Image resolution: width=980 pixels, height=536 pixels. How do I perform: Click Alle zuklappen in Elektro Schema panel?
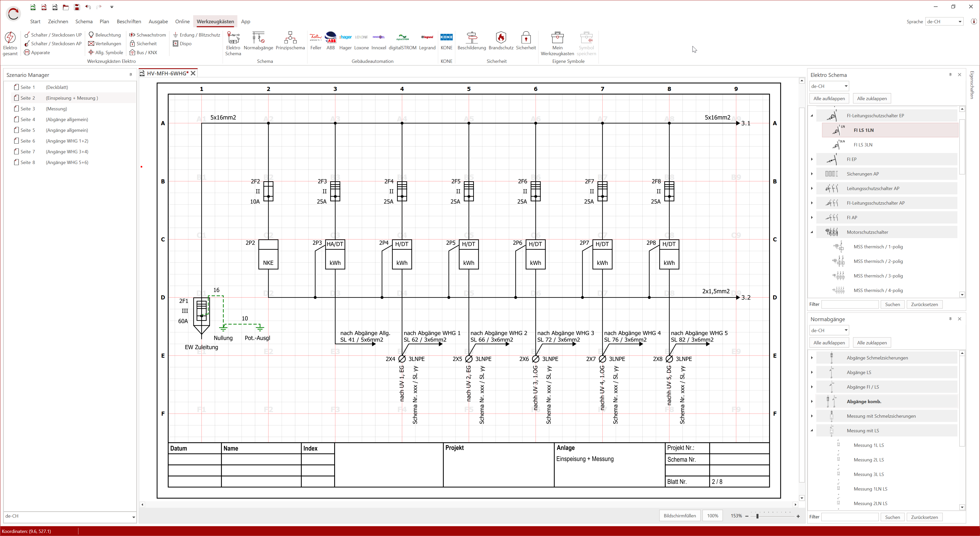tap(872, 98)
